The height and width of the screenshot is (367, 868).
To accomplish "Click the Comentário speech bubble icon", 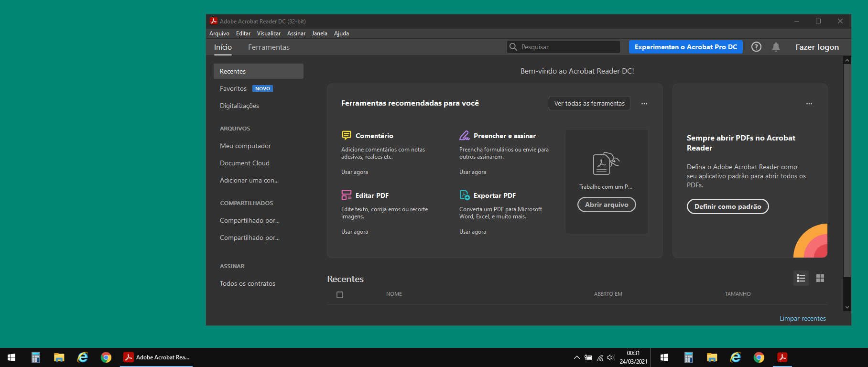I will [x=347, y=136].
